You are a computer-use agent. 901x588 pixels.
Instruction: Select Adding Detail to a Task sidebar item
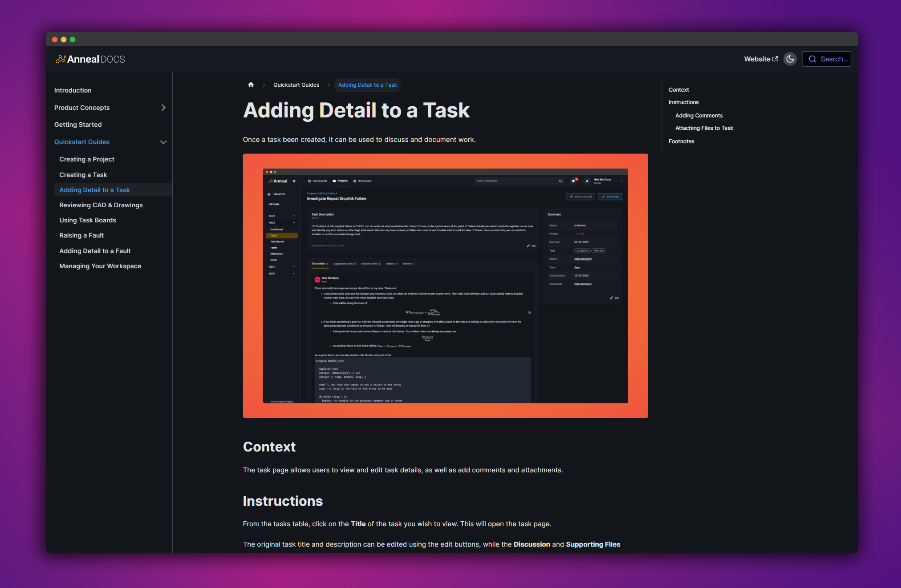[x=113, y=190]
